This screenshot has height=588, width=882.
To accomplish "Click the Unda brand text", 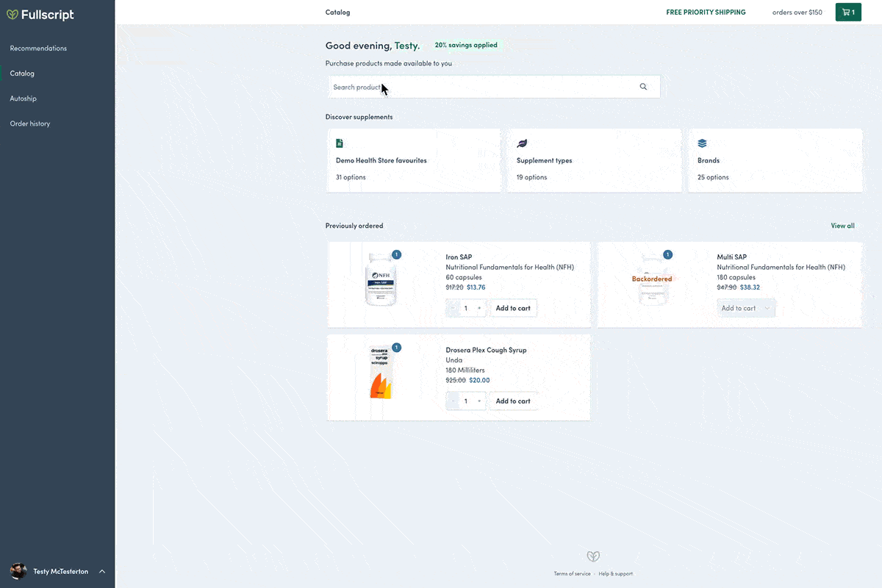I will (453, 360).
